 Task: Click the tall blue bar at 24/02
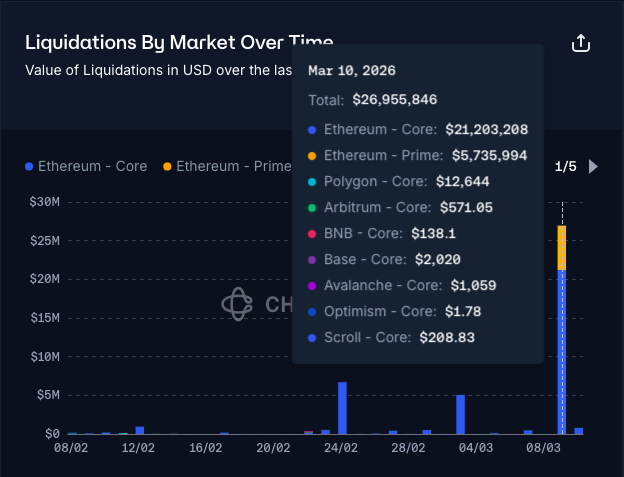[x=342, y=408]
